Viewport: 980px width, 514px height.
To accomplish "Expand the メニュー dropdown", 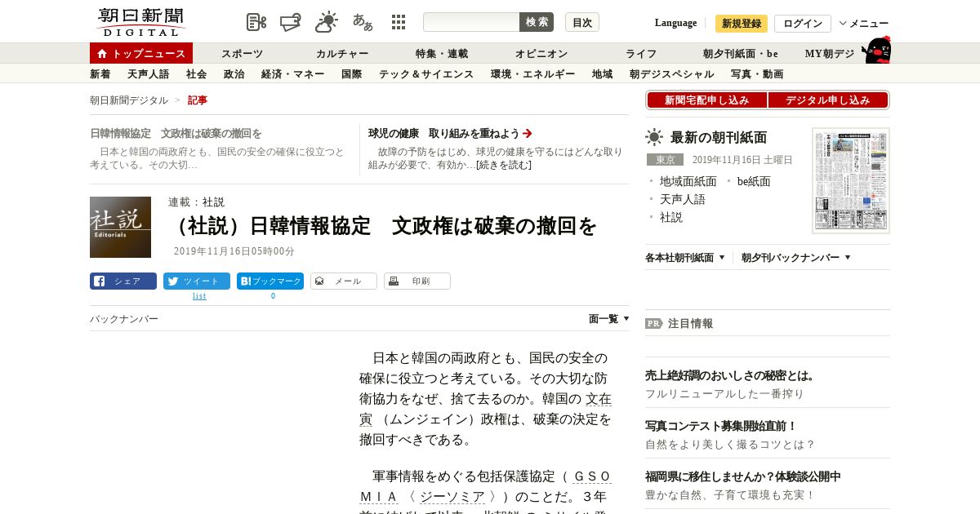I will pyautogui.click(x=863, y=24).
